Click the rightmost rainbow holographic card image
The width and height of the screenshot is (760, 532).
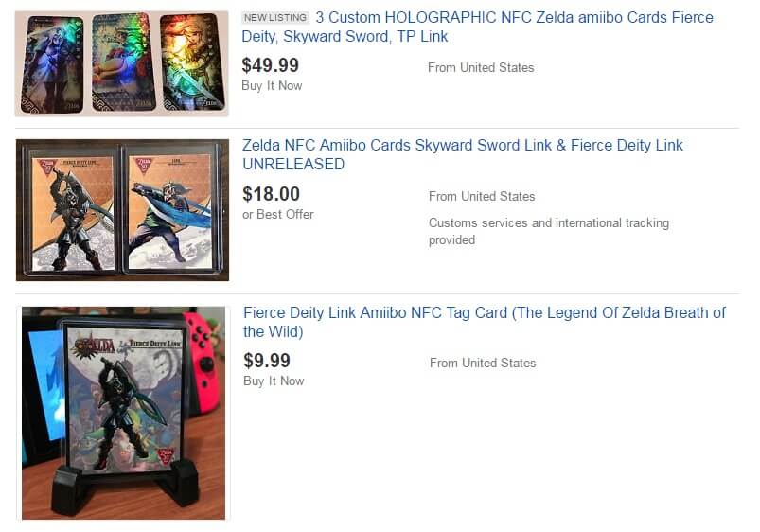pyautogui.click(x=192, y=62)
